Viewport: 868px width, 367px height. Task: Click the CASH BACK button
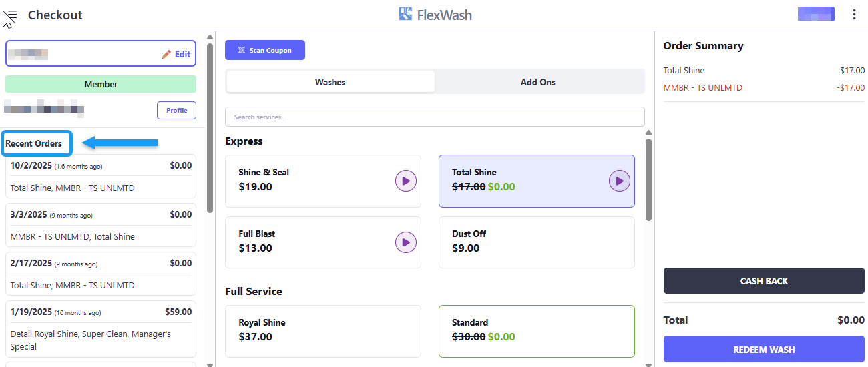click(764, 281)
